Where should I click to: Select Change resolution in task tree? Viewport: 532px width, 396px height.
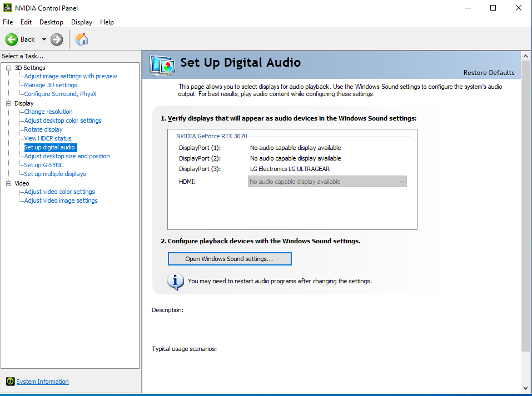[48, 112]
